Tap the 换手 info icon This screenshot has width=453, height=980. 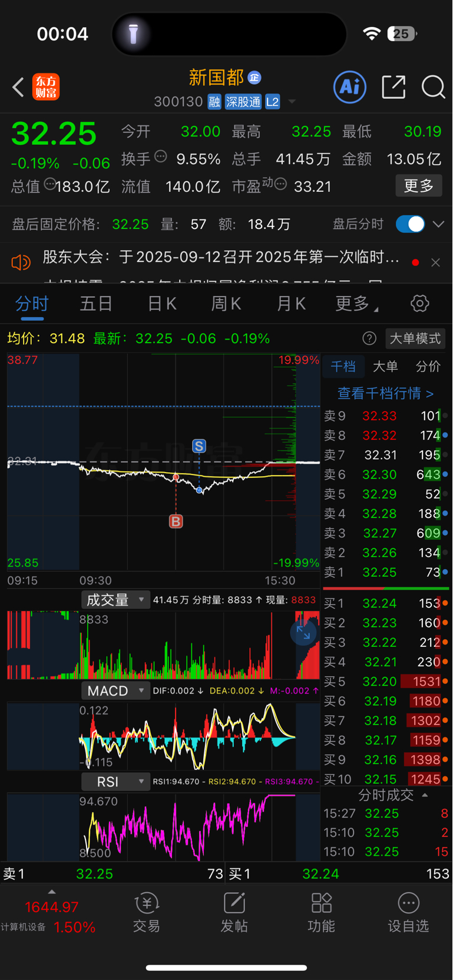(x=160, y=157)
